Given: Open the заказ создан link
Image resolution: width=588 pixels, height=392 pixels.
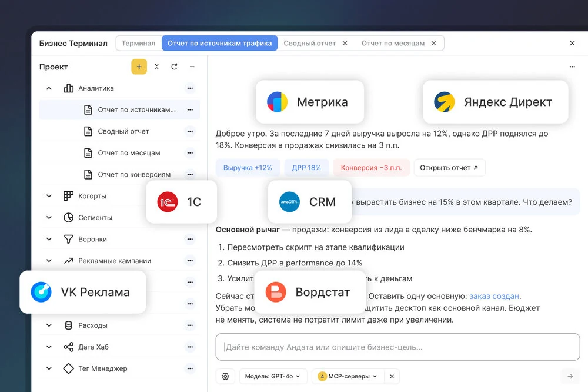Looking at the screenshot, I should (x=495, y=296).
